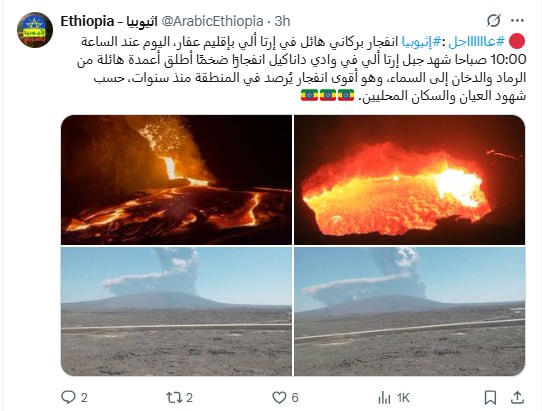
Task: Open the #عاجل hashtag
Action: tap(477, 41)
